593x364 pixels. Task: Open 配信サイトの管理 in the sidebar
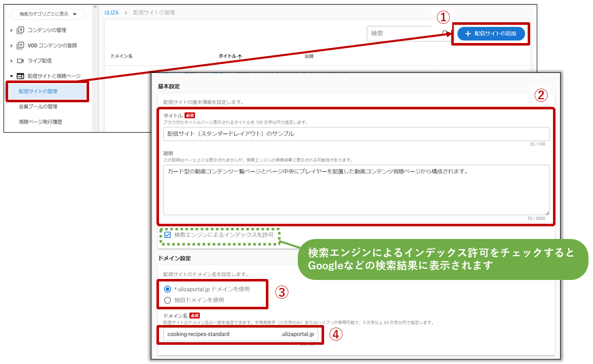coord(38,92)
